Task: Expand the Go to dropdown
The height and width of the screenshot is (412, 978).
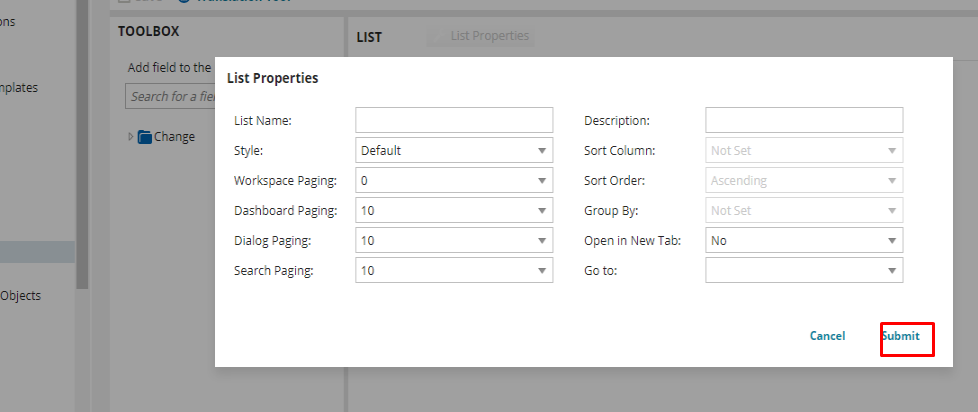Action: tap(803, 271)
